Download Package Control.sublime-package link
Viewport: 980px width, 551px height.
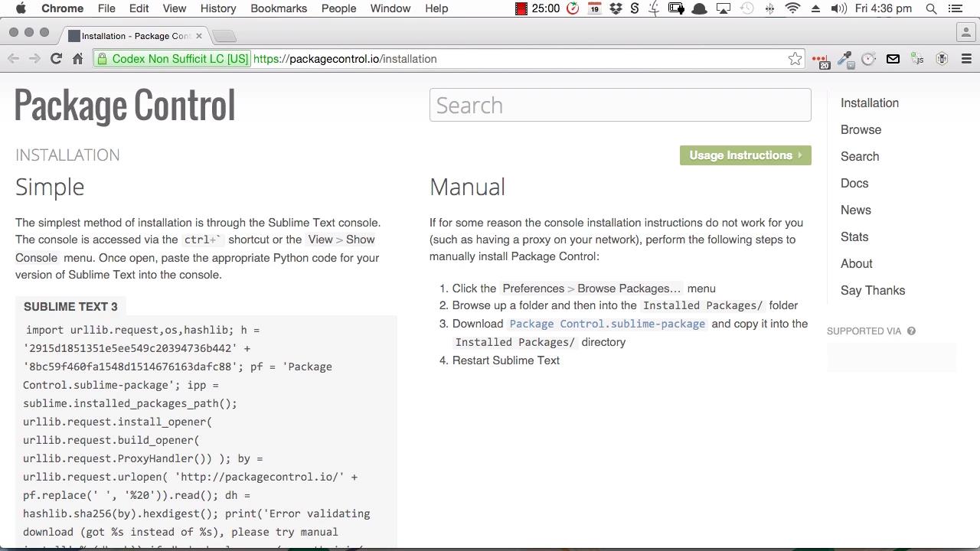[607, 324]
